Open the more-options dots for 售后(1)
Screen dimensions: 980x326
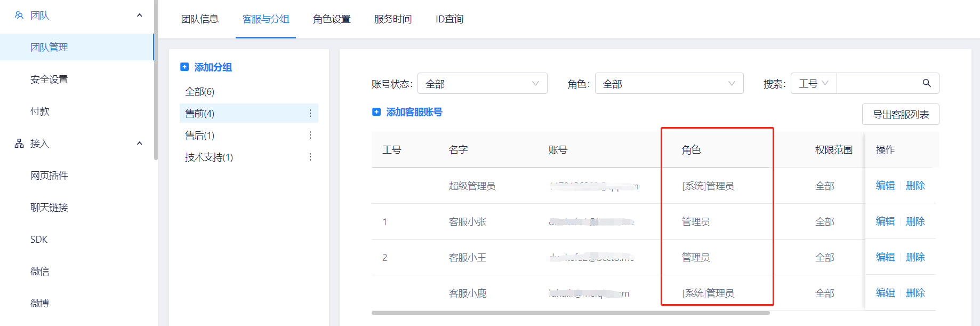[310, 135]
